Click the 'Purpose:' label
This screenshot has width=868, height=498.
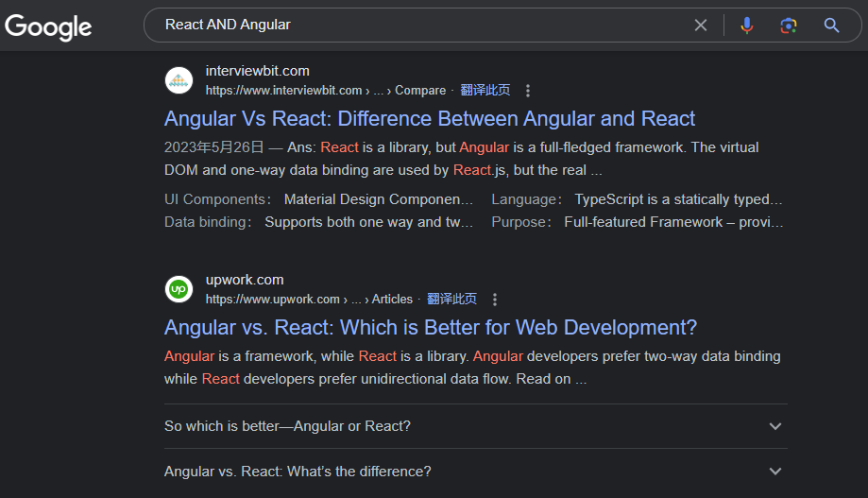[521, 222]
